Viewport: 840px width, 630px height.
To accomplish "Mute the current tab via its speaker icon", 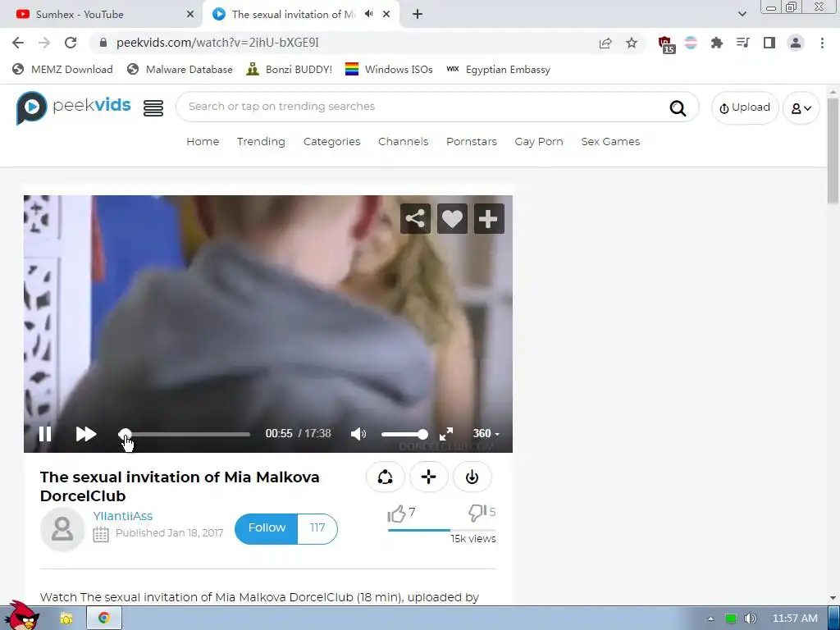I will (368, 14).
